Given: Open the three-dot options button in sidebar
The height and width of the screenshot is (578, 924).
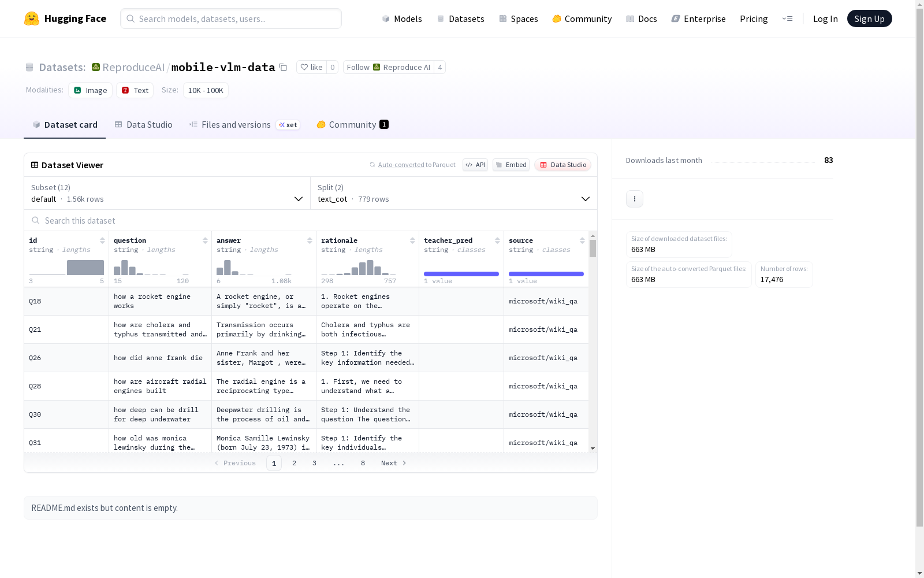Looking at the screenshot, I should point(635,199).
